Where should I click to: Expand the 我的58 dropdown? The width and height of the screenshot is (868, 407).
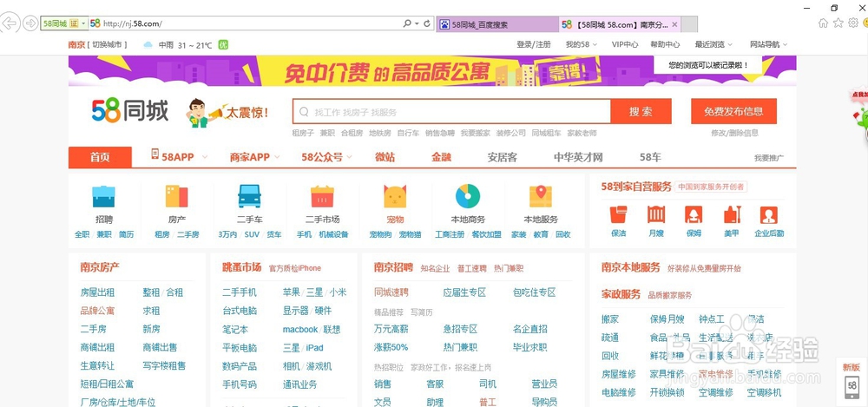(x=582, y=44)
